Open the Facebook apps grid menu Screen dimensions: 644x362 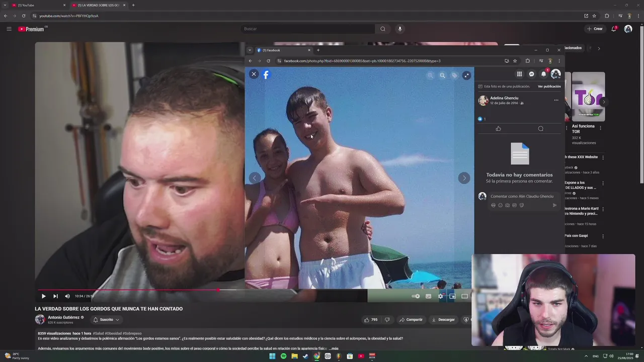point(519,74)
